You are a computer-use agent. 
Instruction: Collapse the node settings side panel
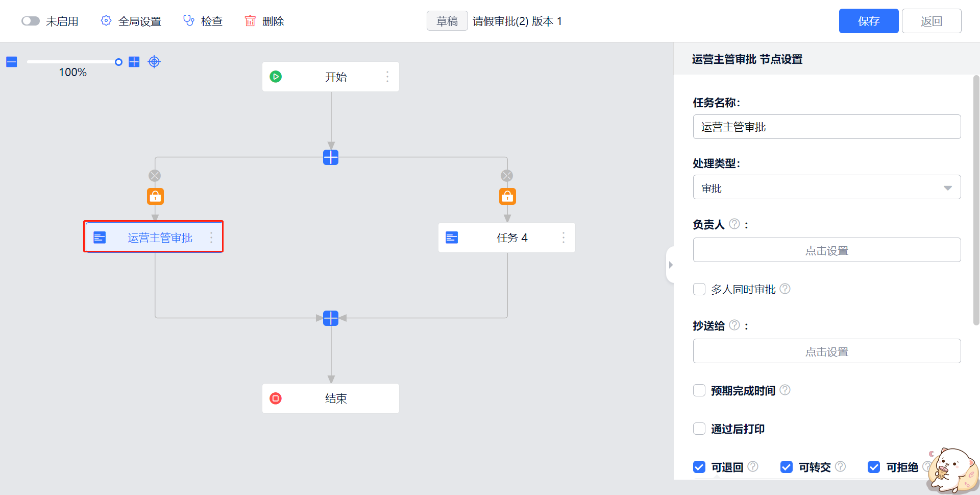coord(670,265)
